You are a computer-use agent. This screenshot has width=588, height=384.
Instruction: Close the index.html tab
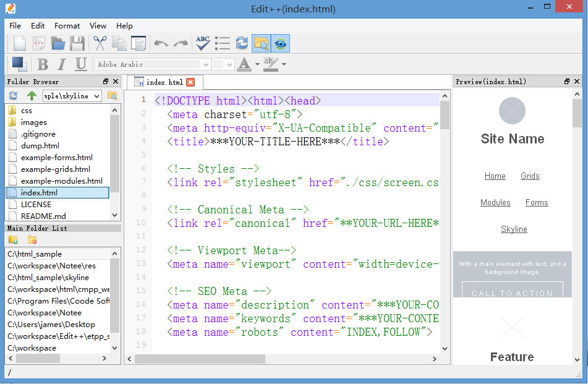[x=190, y=82]
